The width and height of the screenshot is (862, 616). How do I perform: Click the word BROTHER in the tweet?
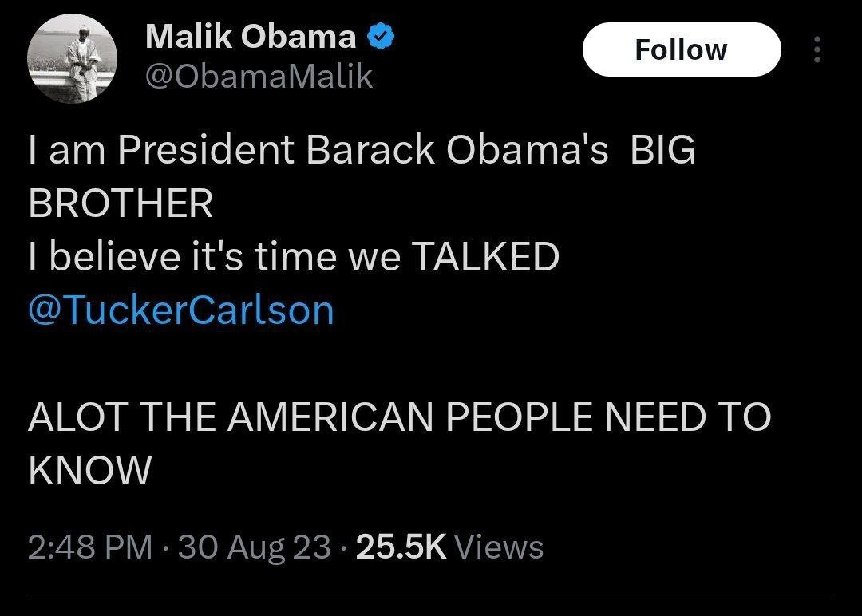121,203
